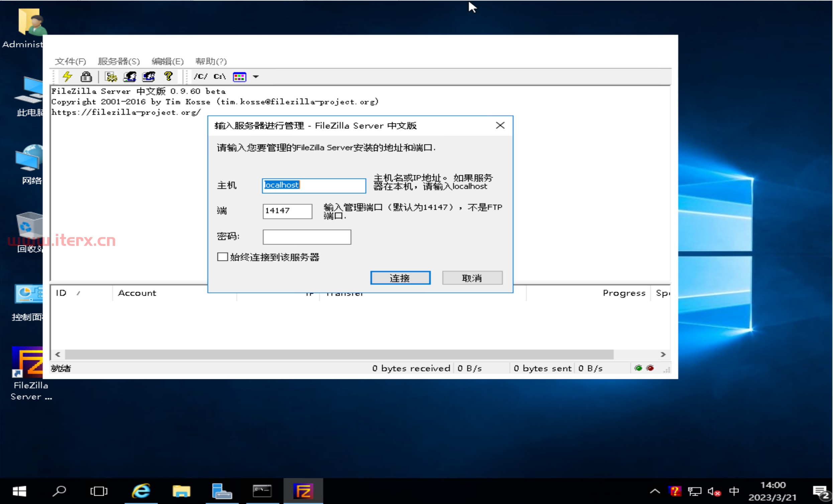Open the action center notifications icon
The width and height of the screenshot is (833, 504).
[x=821, y=492]
